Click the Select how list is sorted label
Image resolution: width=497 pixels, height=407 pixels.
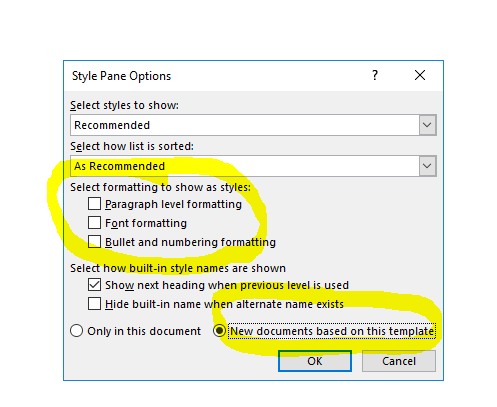132,146
